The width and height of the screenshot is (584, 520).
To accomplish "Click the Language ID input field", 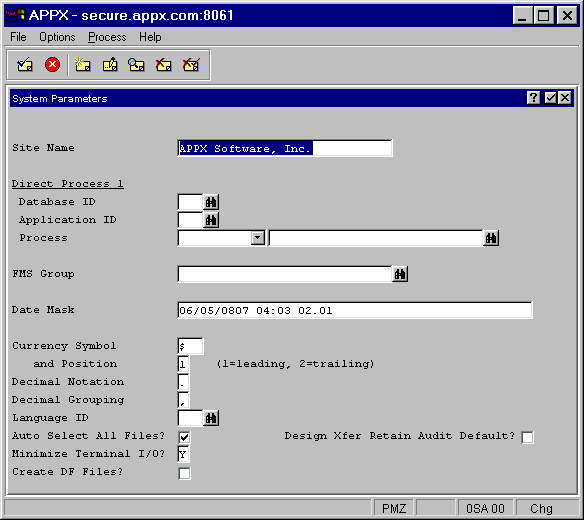I will (x=190, y=418).
